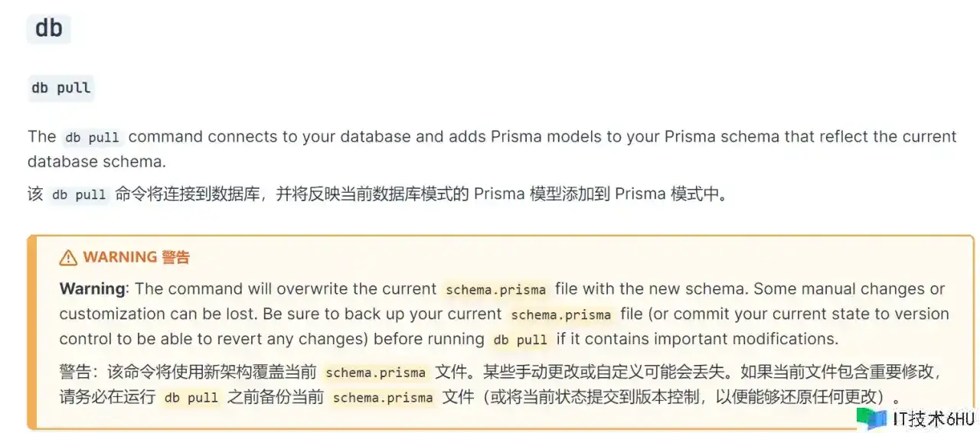Click the bold Warning word

[x=92, y=289]
